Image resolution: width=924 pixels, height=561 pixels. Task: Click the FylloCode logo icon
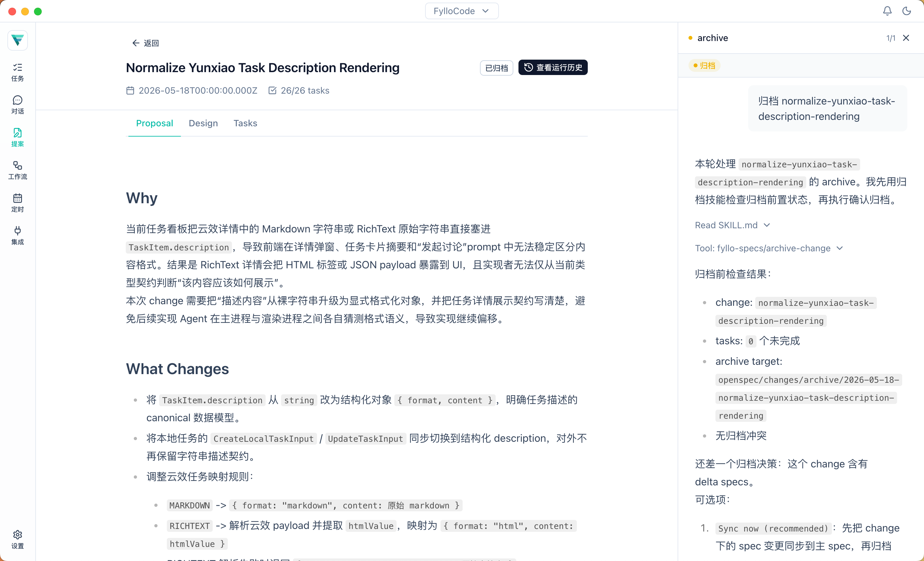point(18,40)
